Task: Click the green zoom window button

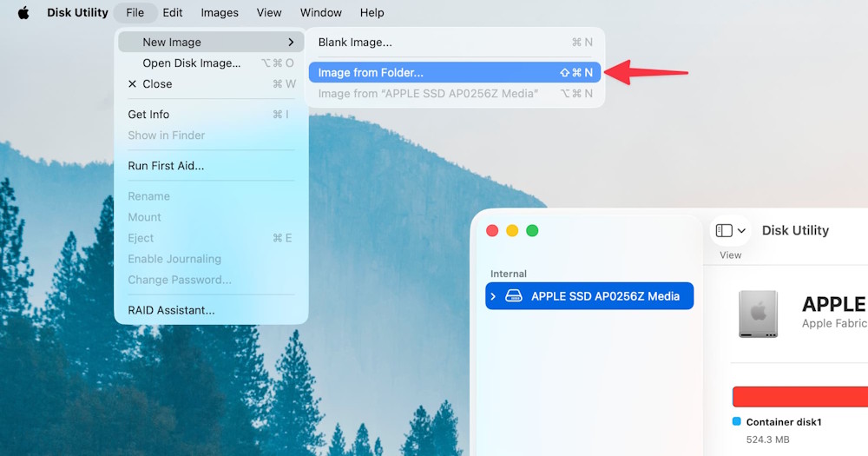Action: pos(532,230)
